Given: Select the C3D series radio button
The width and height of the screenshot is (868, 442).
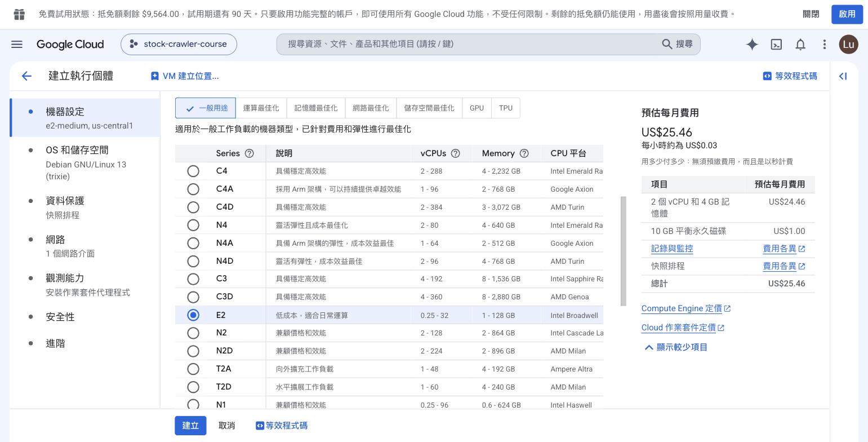Looking at the screenshot, I should (193, 297).
